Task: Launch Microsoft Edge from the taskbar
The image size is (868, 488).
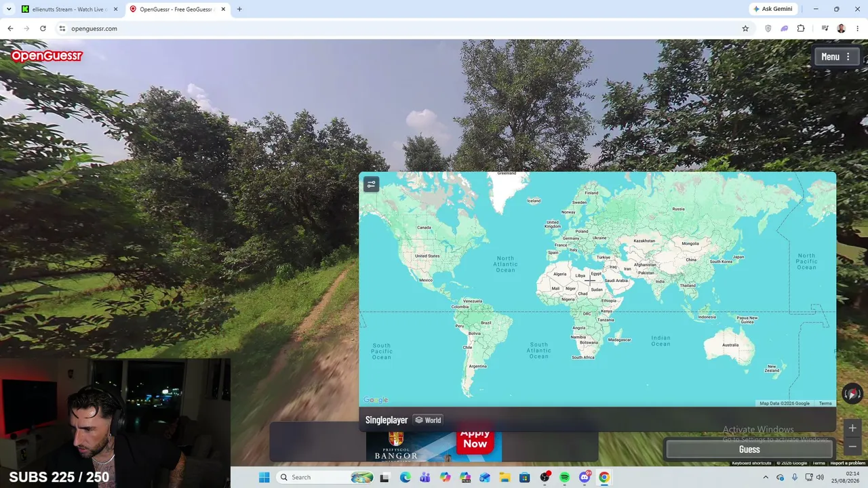Action: click(x=405, y=477)
